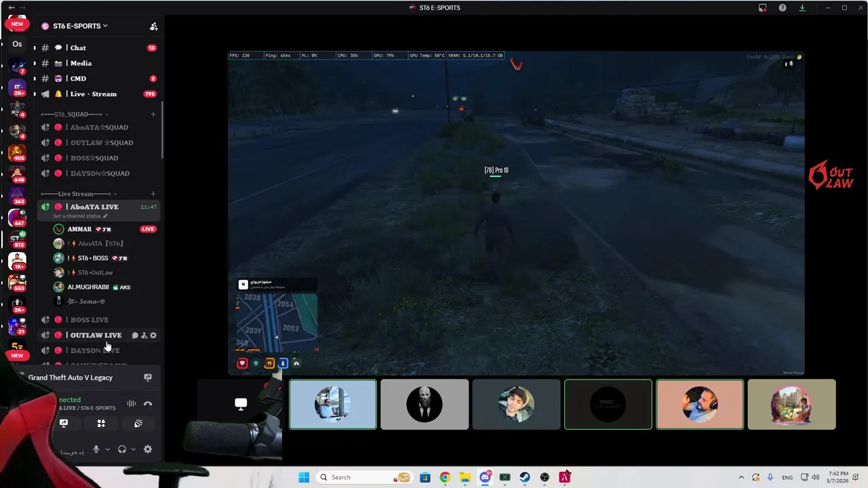Open the Live - Stream announcement channel

(98, 94)
